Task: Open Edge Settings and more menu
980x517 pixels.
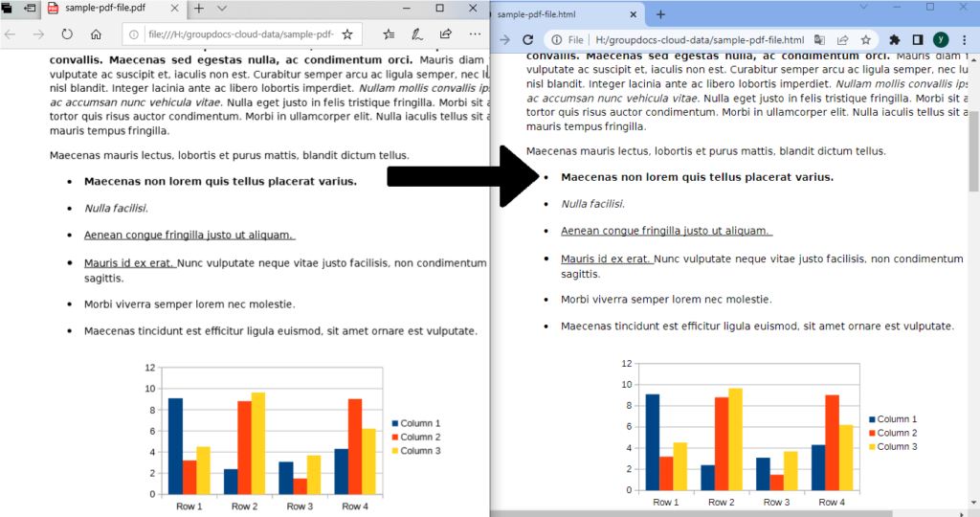Action: point(475,34)
